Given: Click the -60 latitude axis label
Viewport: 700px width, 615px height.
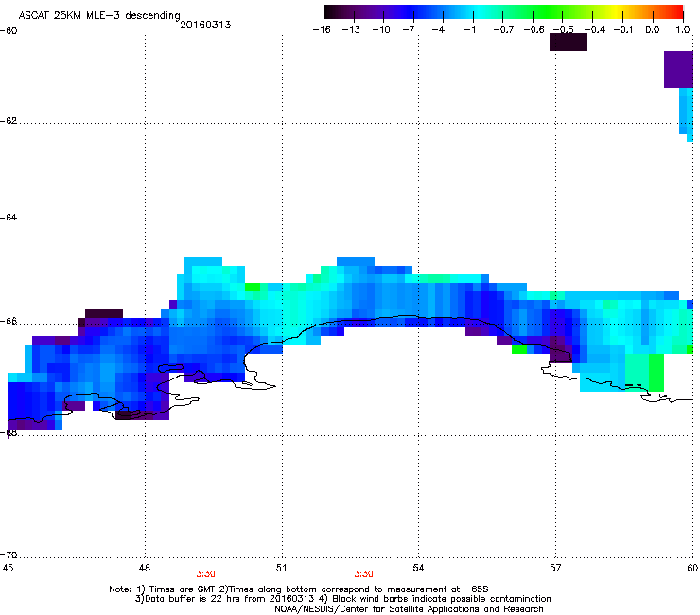Looking at the screenshot, I should click(x=9, y=31).
